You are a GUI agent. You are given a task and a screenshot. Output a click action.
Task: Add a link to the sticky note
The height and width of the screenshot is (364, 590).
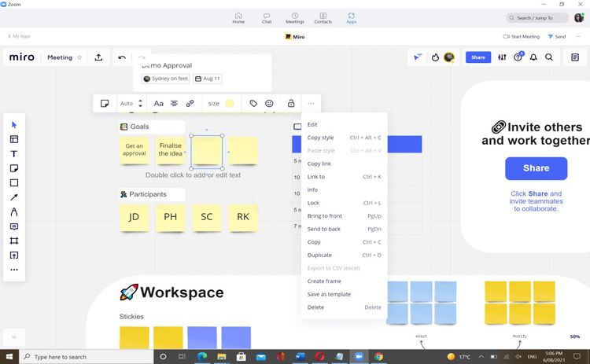(190, 104)
